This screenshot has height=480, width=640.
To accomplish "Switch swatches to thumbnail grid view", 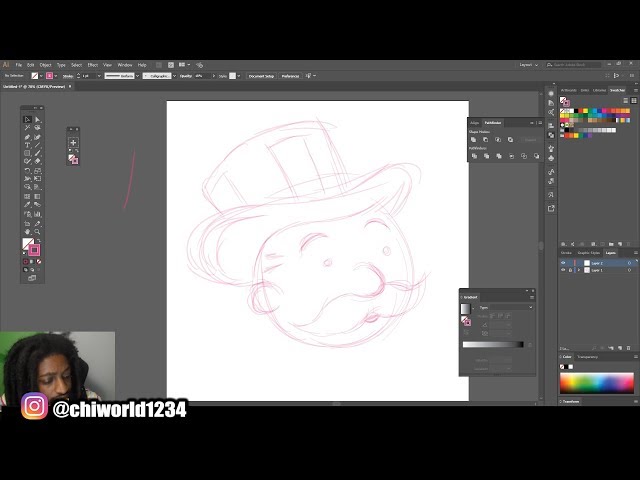I will [633, 100].
